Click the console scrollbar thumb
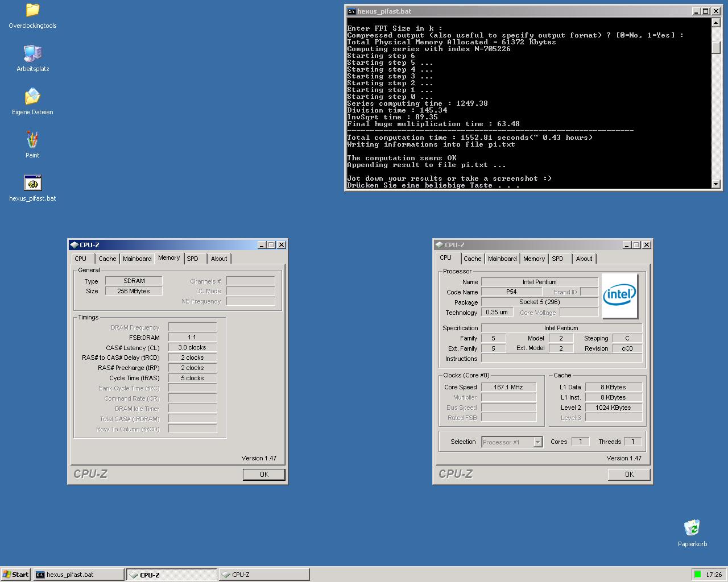Viewport: 728px width, 582px height. 716,47
